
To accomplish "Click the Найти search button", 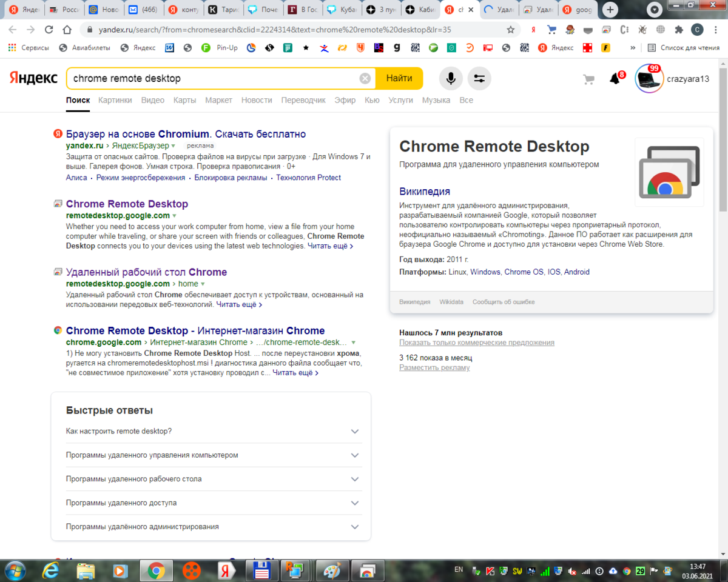I will [399, 78].
